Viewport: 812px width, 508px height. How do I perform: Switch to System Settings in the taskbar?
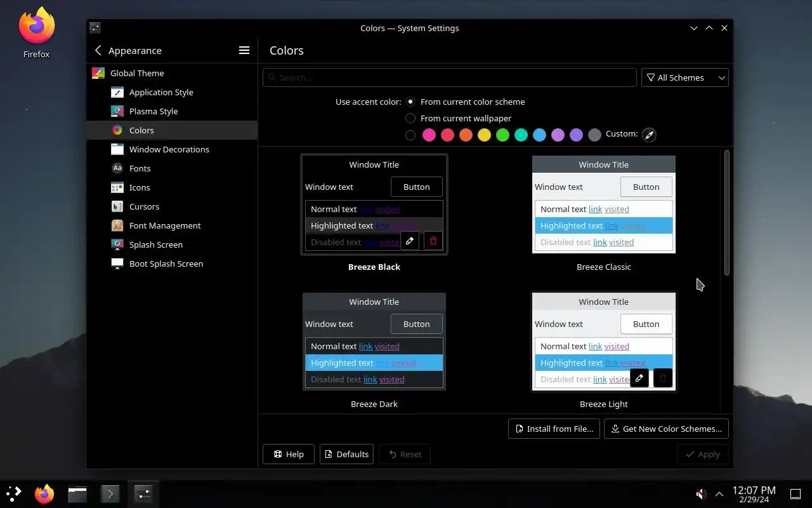(x=143, y=493)
